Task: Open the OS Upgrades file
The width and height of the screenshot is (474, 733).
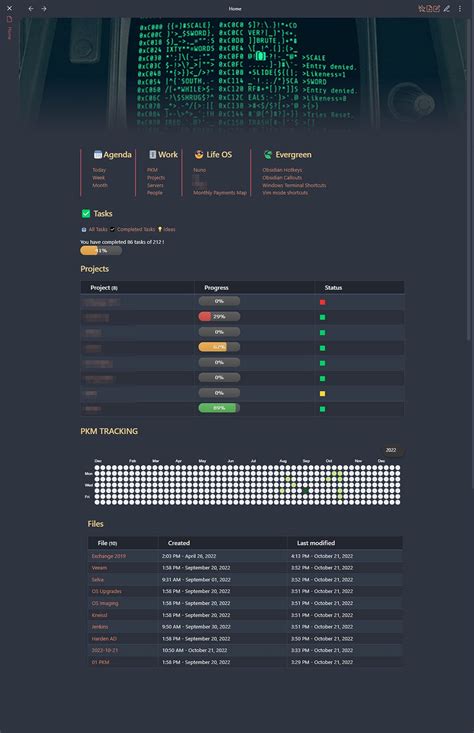Action: [x=107, y=591]
